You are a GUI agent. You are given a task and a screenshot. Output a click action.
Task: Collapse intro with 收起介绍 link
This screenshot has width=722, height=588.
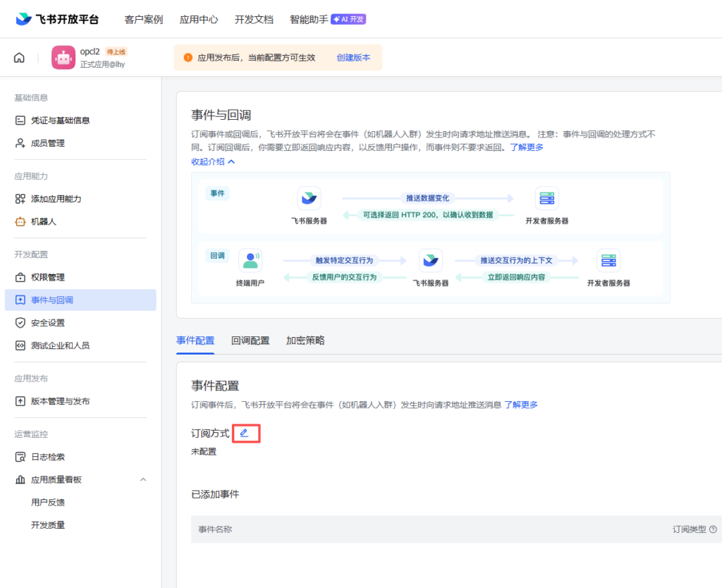pyautogui.click(x=213, y=161)
